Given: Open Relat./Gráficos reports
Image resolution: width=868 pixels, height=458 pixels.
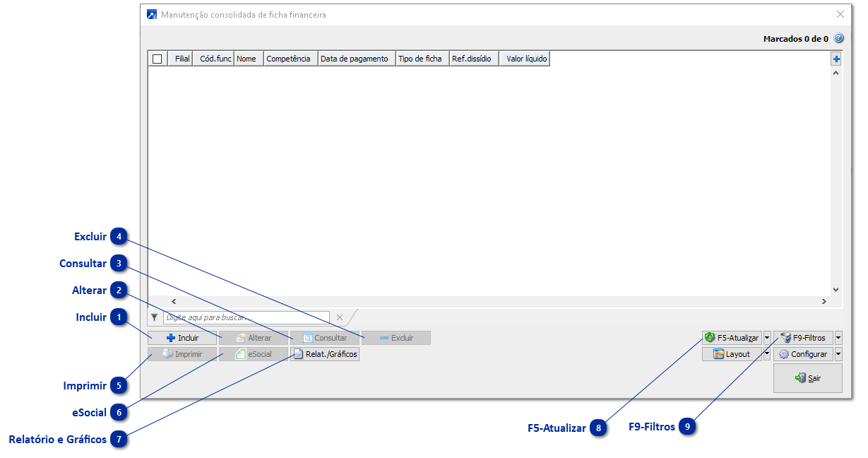Looking at the screenshot, I should 325,354.
